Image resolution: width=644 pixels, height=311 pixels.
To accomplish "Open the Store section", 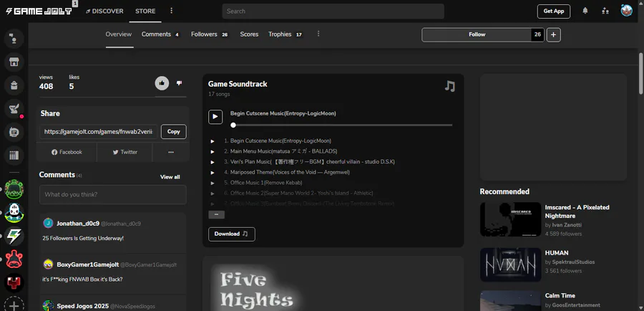I will [x=145, y=11].
